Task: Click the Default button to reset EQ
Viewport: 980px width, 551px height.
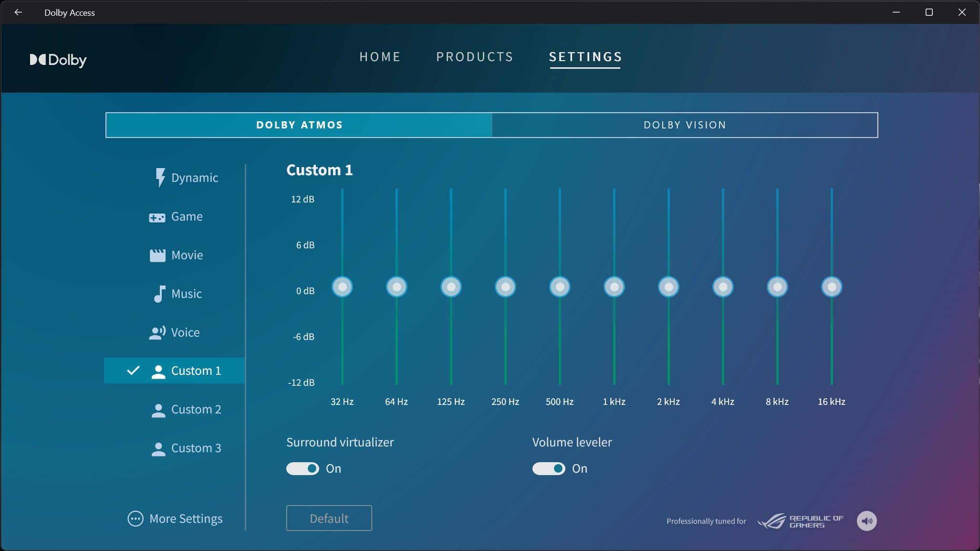Action: point(329,519)
